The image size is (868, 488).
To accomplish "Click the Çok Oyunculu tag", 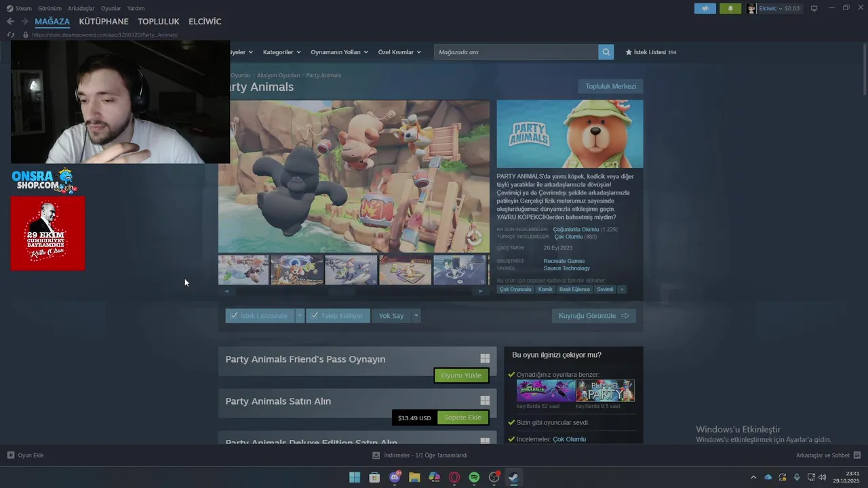I will coord(515,289).
